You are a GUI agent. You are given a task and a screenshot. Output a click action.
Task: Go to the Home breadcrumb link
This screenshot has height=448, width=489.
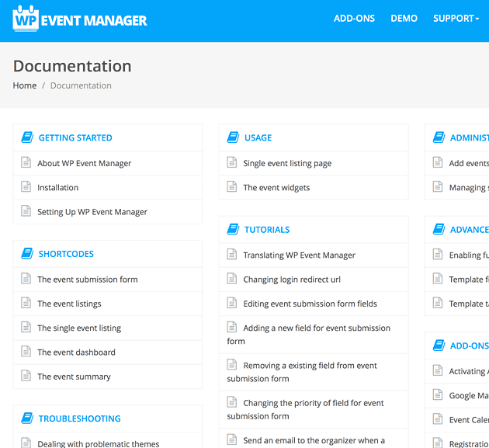pyautogui.click(x=25, y=85)
